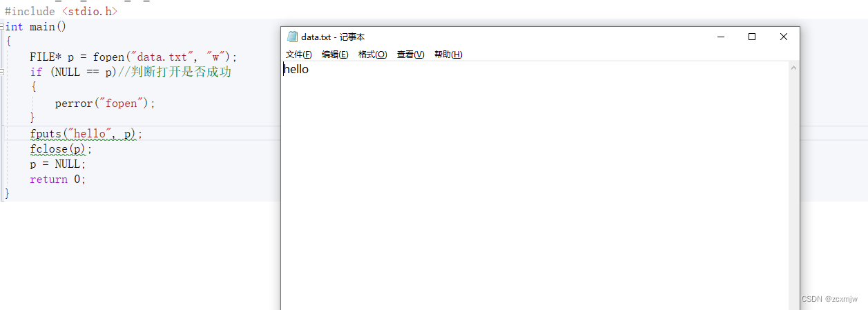Image resolution: width=868 pixels, height=310 pixels.
Task: Click the #include <stdio.h> line
Action: [61, 11]
